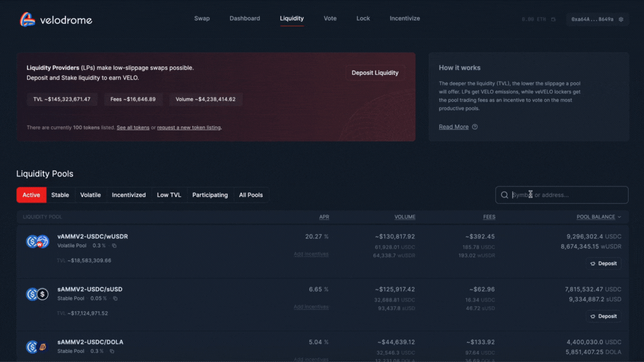Open settings gear next to wallet address

[621, 20]
